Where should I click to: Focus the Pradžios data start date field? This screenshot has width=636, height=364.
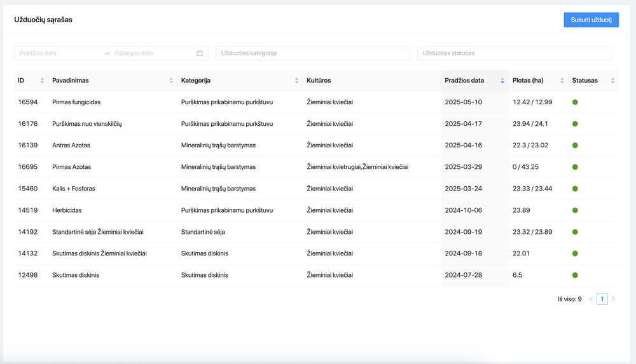59,53
